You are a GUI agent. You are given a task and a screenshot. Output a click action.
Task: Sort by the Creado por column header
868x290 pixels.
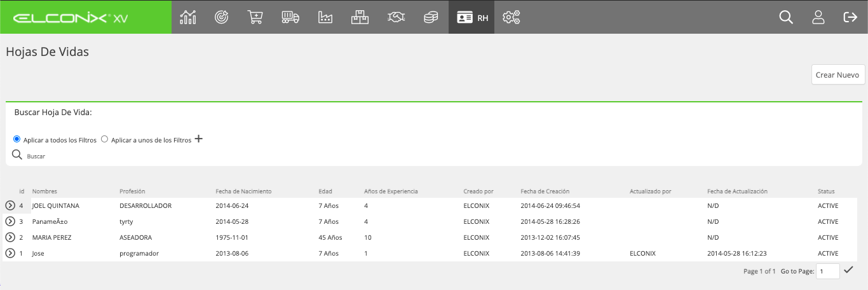coord(478,191)
